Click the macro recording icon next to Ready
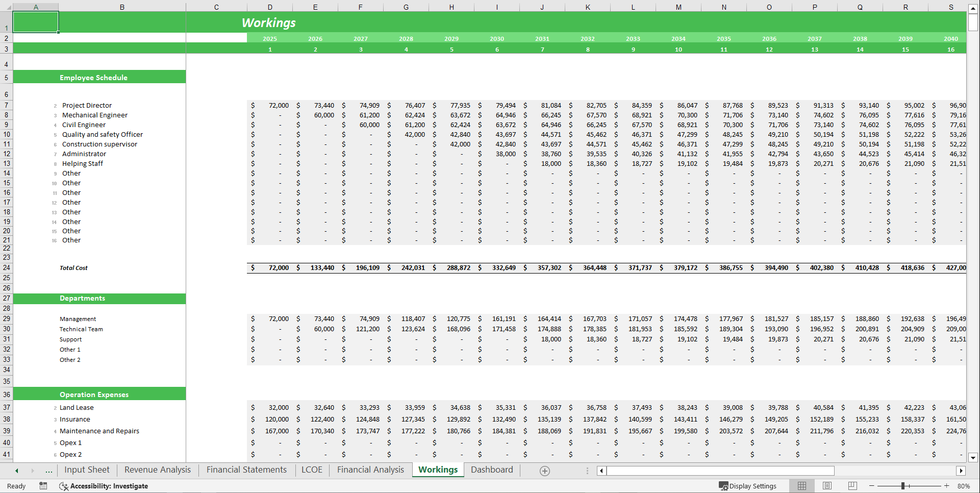The height and width of the screenshot is (493, 980). (43, 486)
